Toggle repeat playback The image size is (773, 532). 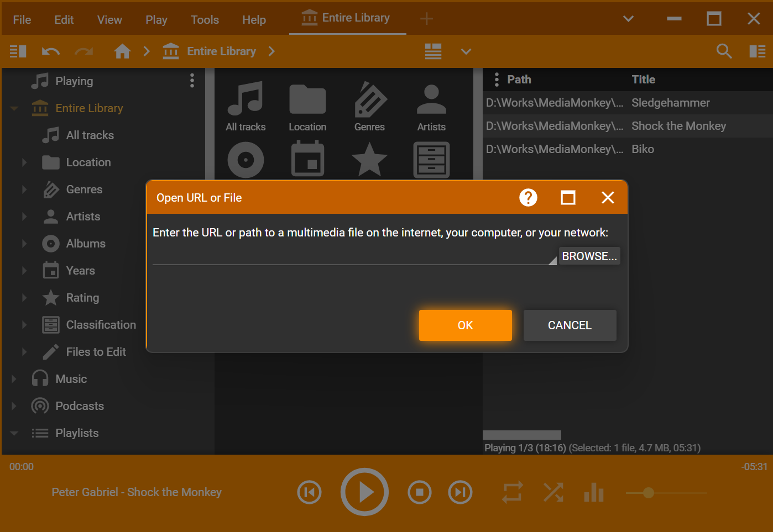click(x=512, y=492)
